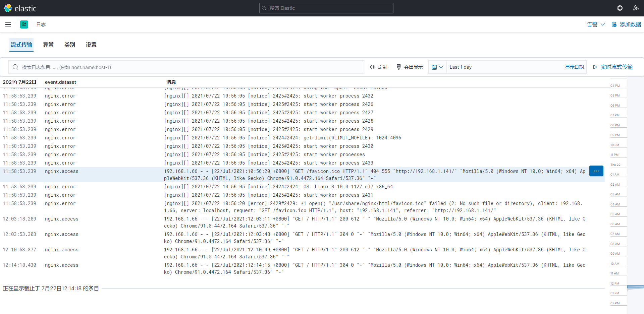Click the event.dataset column header
Viewport: 644px width, 314px height.
click(x=60, y=82)
